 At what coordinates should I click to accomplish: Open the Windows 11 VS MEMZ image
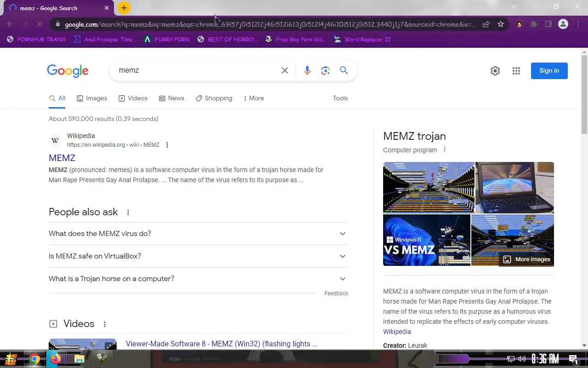pos(427,240)
